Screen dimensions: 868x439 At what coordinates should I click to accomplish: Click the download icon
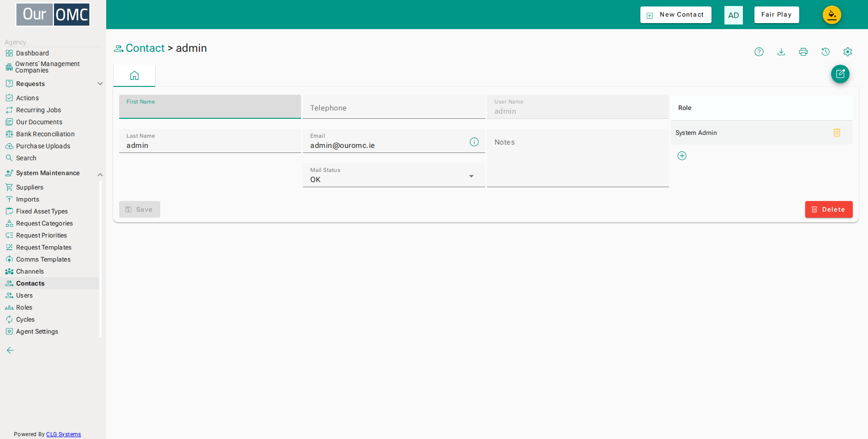[x=781, y=52]
